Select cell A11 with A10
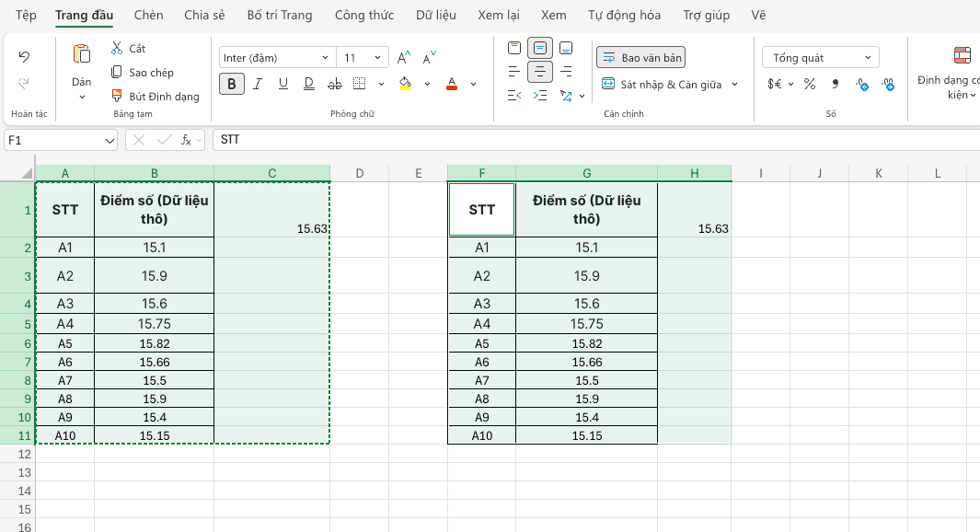Screen dimensions: 980x532 (65, 435)
